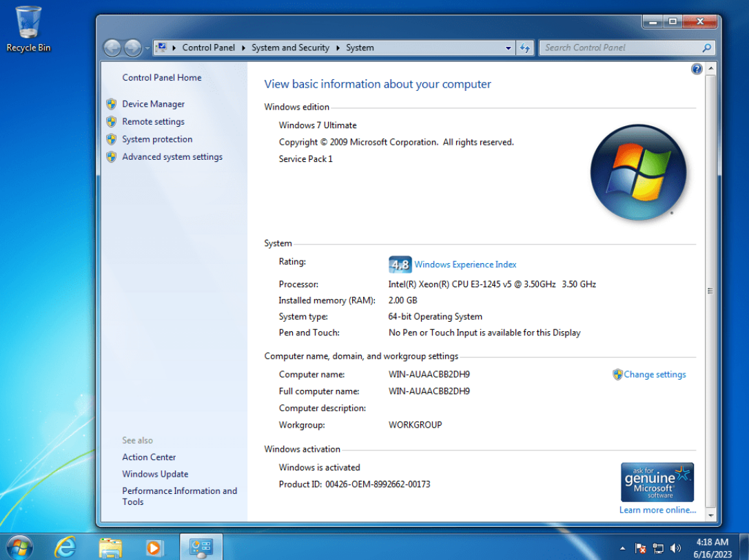Click the network tray icon
This screenshot has width=749, height=560.
coord(658,548)
